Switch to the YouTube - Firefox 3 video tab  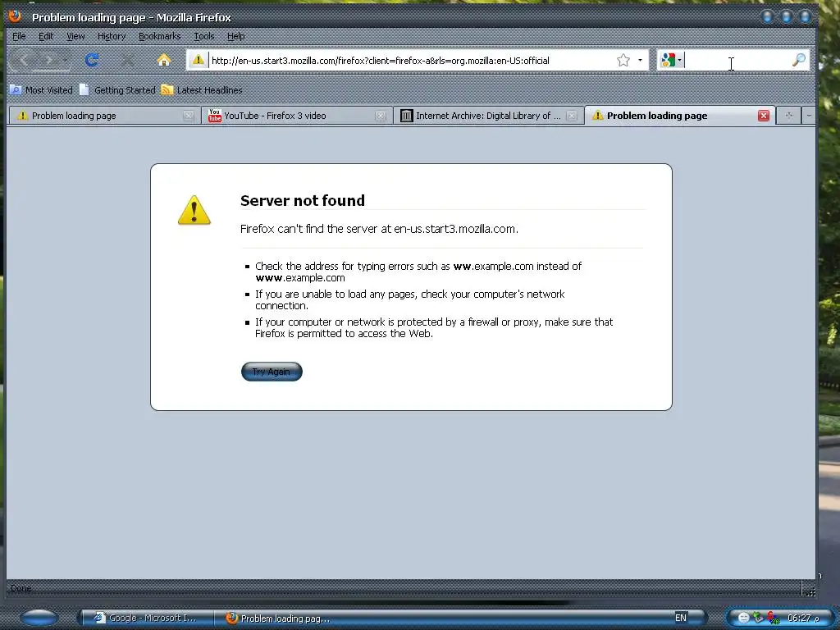click(296, 116)
